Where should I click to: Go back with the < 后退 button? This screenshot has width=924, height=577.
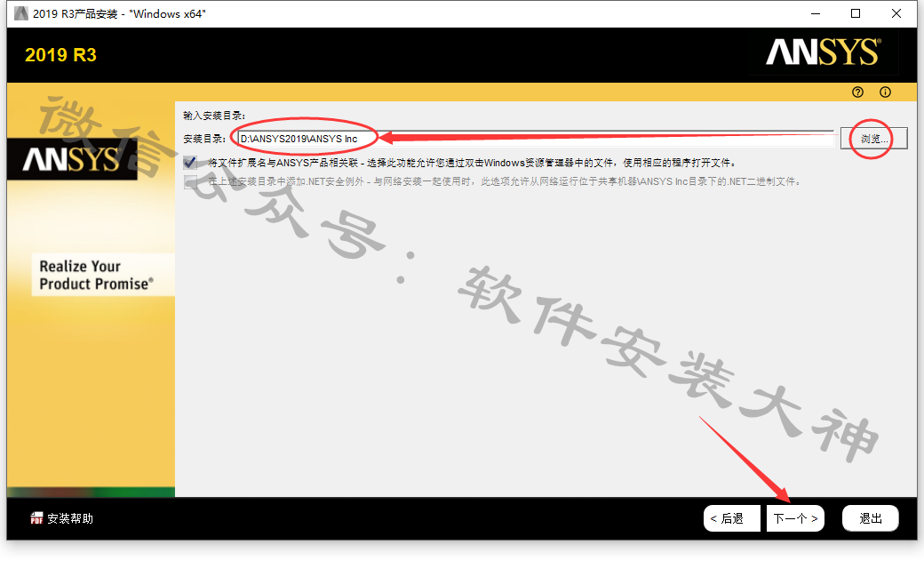(731, 518)
